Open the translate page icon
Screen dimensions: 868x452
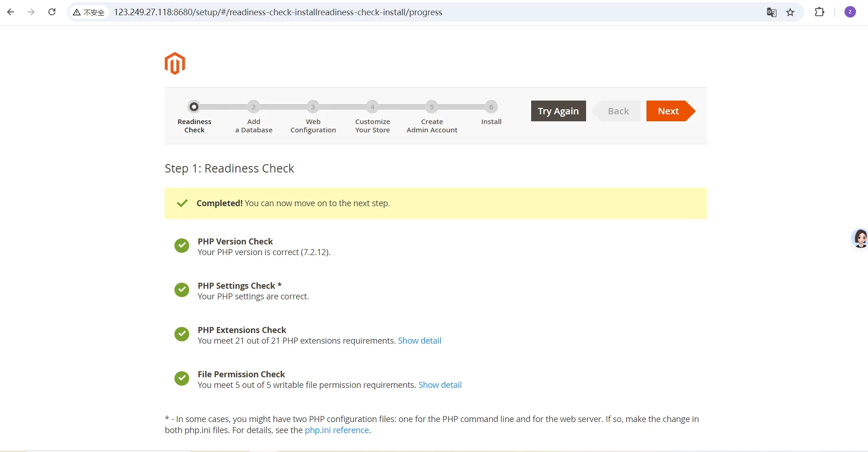point(772,12)
